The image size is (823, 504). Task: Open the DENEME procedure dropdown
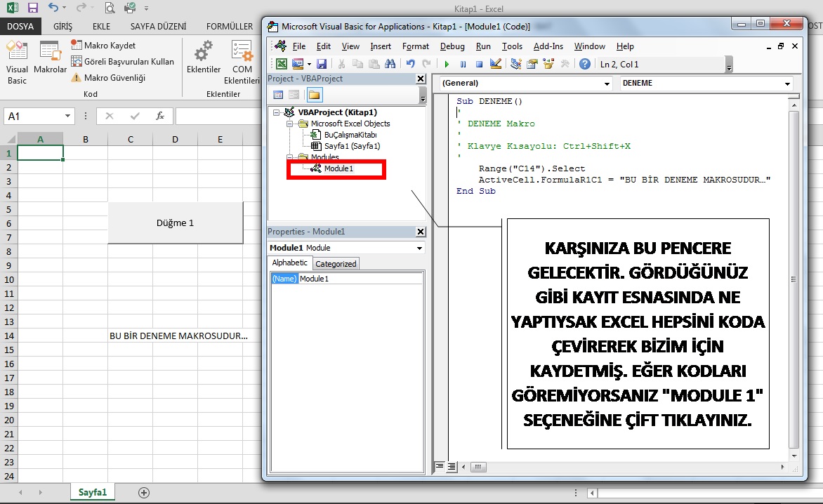click(x=787, y=84)
